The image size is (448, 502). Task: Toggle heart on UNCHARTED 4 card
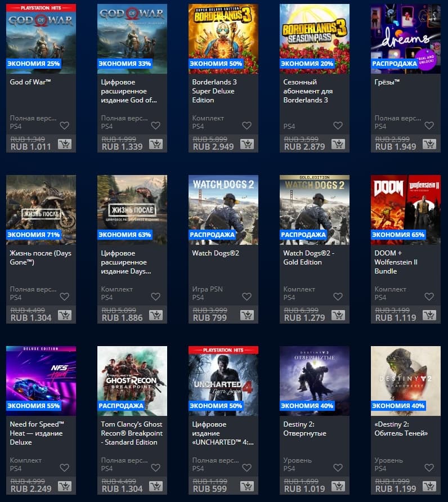[x=247, y=468]
